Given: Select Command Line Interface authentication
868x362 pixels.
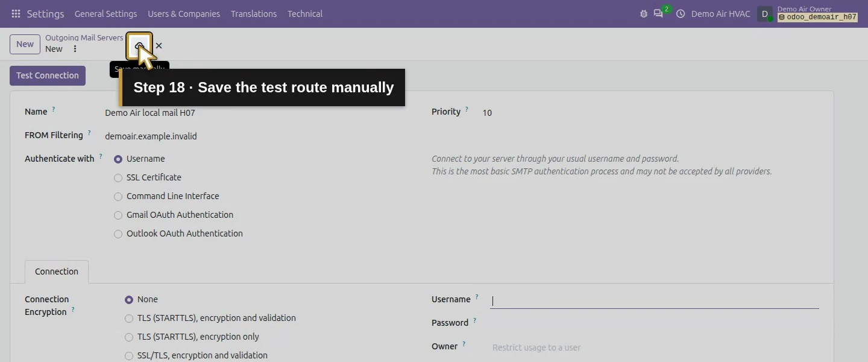Looking at the screenshot, I should tap(118, 197).
